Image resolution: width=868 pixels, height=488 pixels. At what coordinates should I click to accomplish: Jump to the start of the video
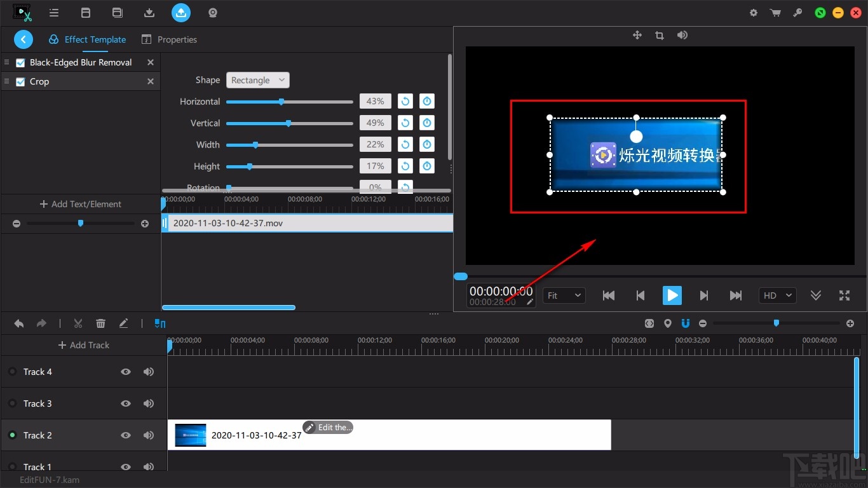click(609, 295)
